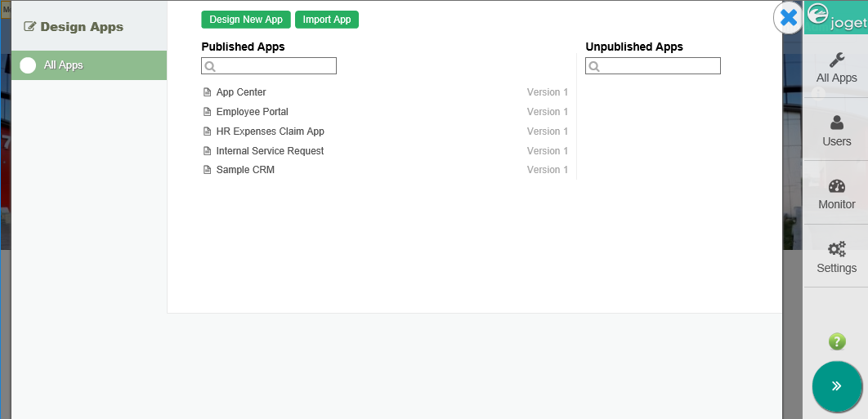This screenshot has height=419, width=868.
Task: Open All Apps wrench icon
Action: pyautogui.click(x=836, y=60)
